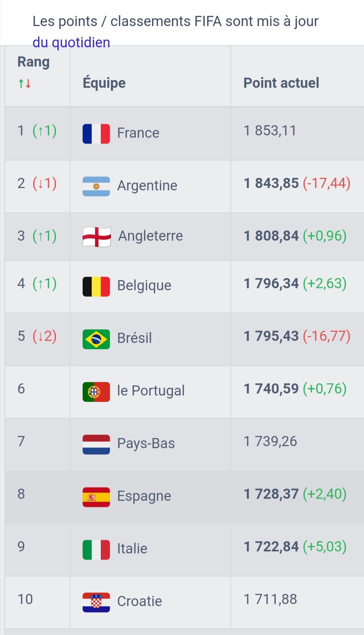Open the 'du quotidien' link

(x=71, y=43)
